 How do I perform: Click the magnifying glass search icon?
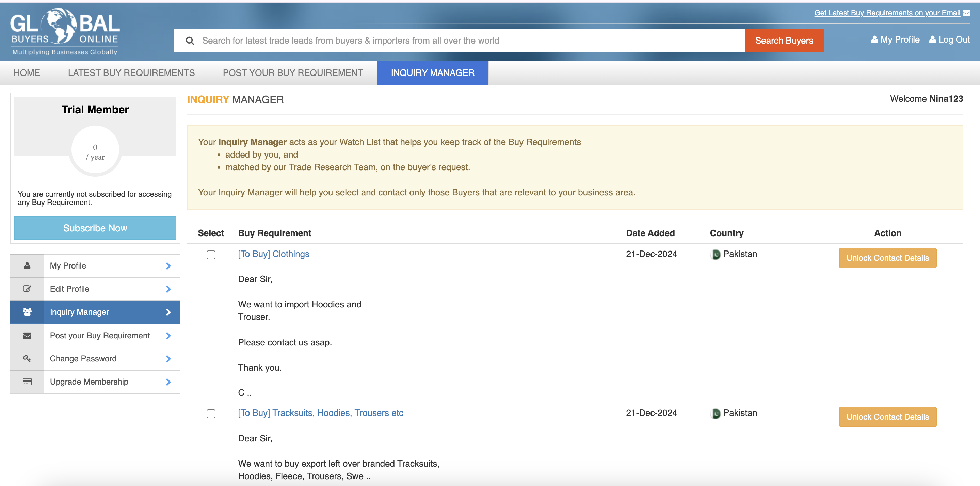tap(190, 41)
